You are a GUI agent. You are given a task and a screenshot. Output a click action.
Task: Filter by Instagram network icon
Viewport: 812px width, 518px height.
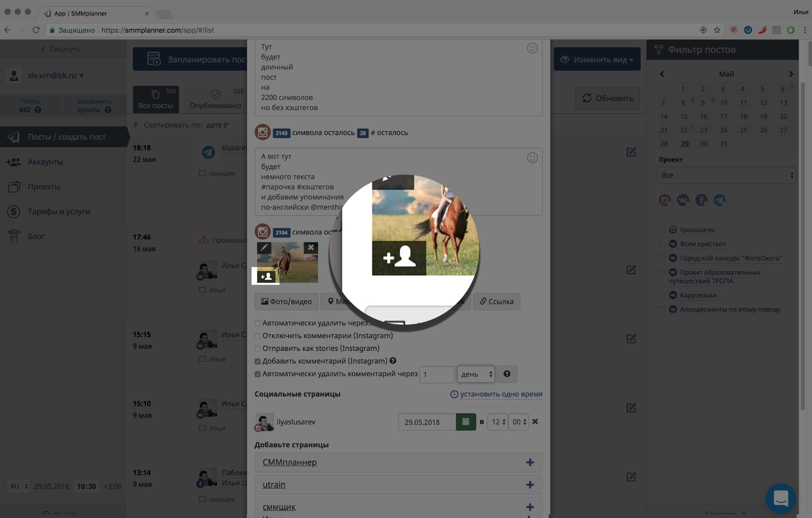pyautogui.click(x=665, y=200)
